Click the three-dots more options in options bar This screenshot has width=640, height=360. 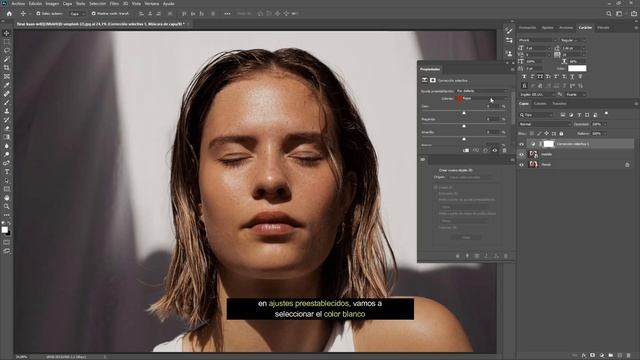click(x=227, y=13)
